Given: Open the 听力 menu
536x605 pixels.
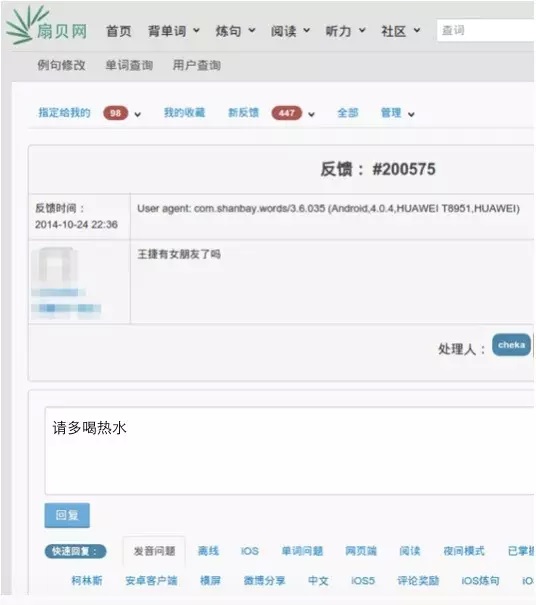Looking at the screenshot, I should pos(338,31).
